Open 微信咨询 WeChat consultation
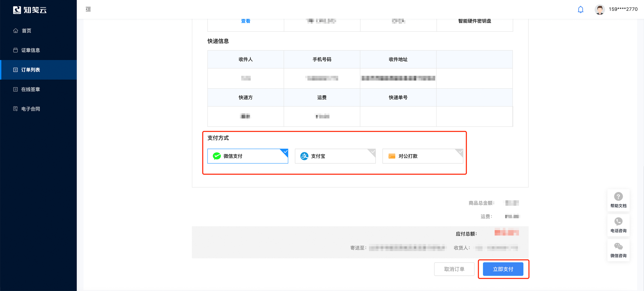This screenshot has width=644, height=291. point(618,250)
